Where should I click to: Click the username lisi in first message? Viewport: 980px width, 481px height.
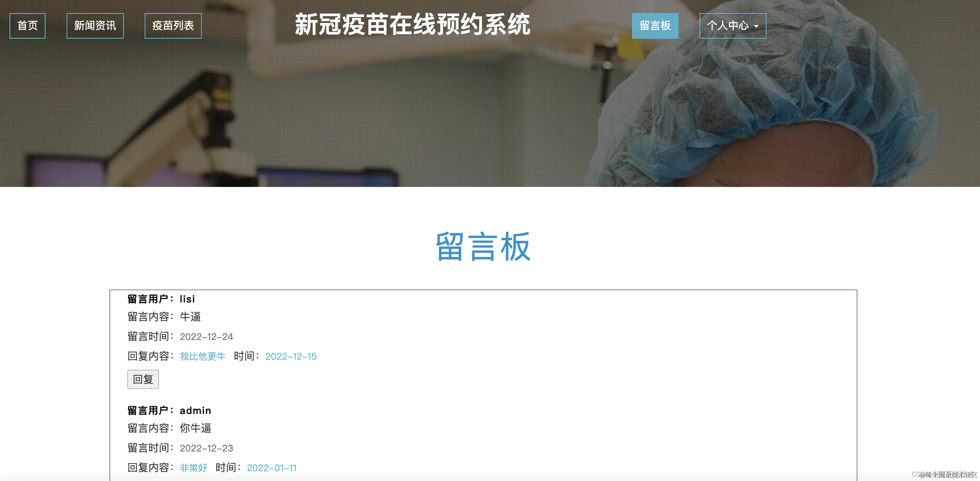[187, 299]
